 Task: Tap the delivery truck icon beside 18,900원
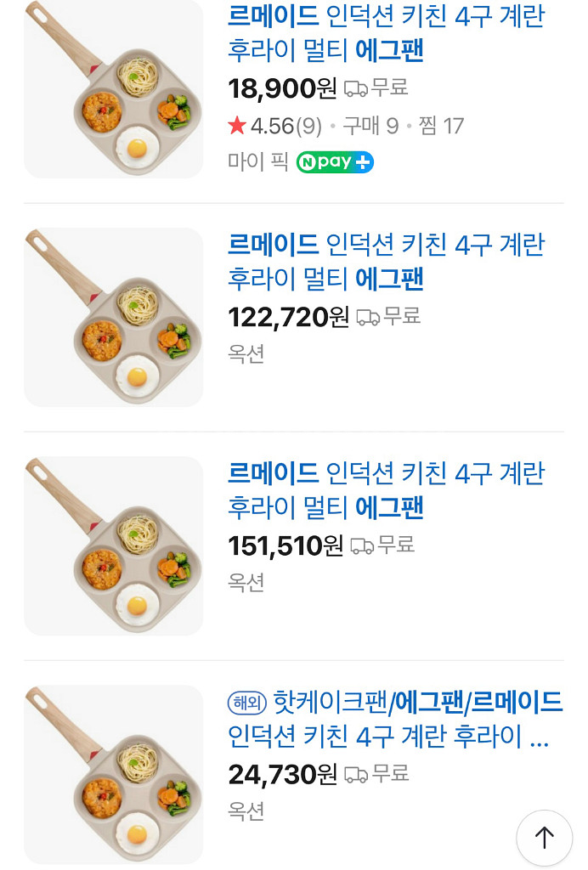coord(356,88)
